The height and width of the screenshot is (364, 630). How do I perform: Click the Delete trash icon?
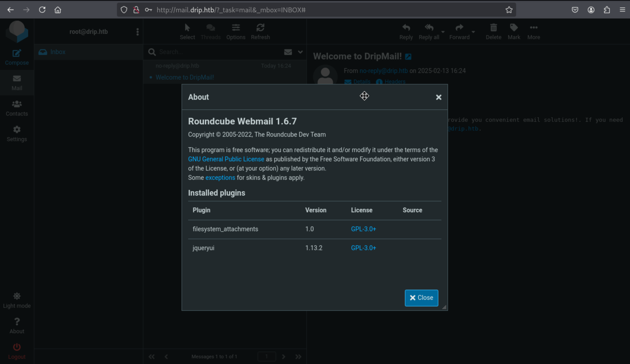click(x=493, y=28)
